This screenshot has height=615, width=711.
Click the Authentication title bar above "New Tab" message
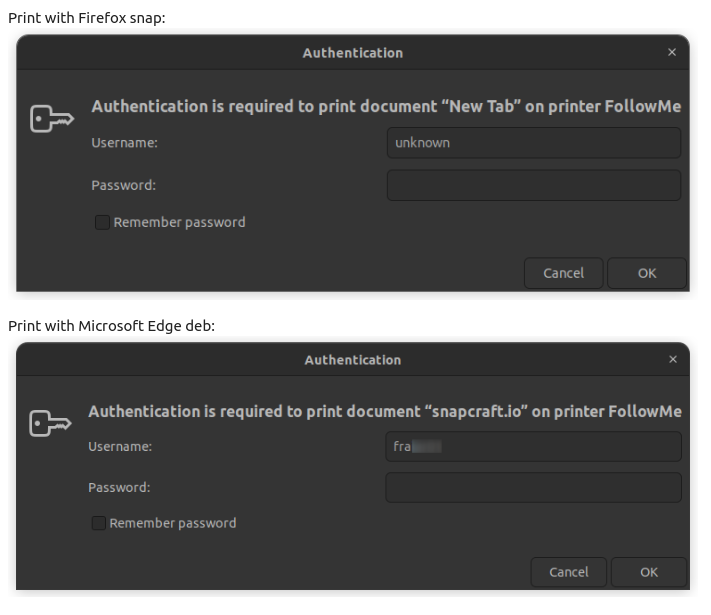point(352,53)
